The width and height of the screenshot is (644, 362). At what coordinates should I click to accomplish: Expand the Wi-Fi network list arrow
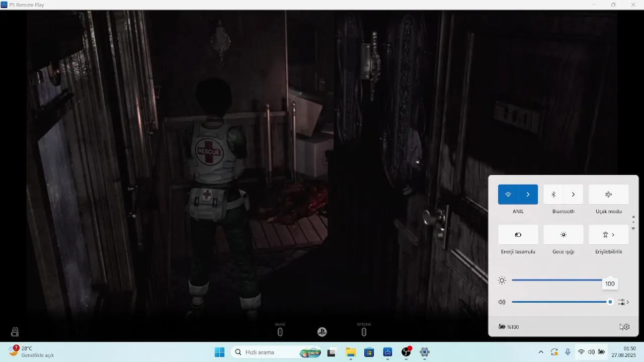528,195
